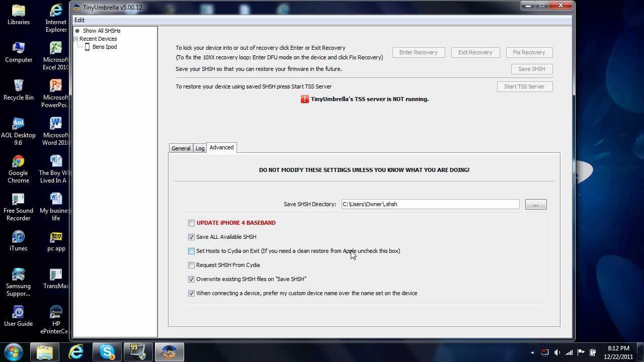644x362 pixels.
Task: Switch to the Log tab
Action: coord(200,148)
